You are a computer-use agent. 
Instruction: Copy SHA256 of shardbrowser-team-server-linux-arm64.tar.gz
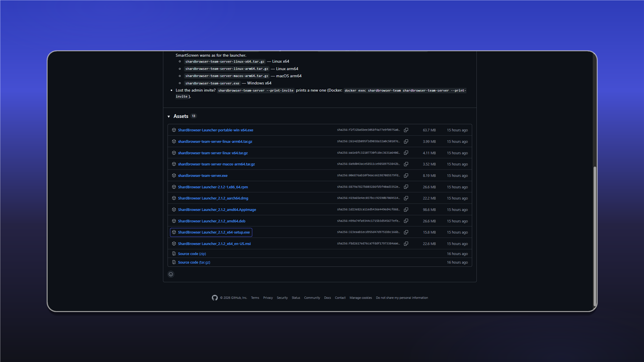(406, 141)
